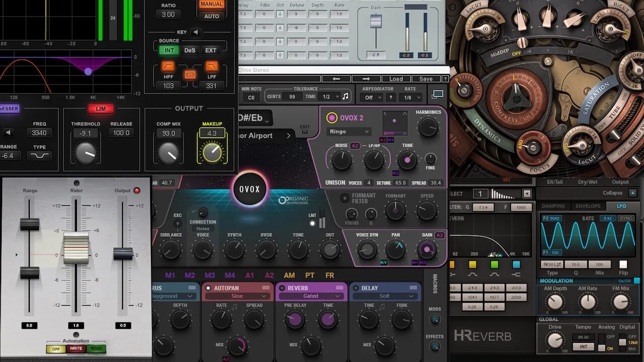
Task: Open the Delay Soft type dropdown
Action: [384, 296]
